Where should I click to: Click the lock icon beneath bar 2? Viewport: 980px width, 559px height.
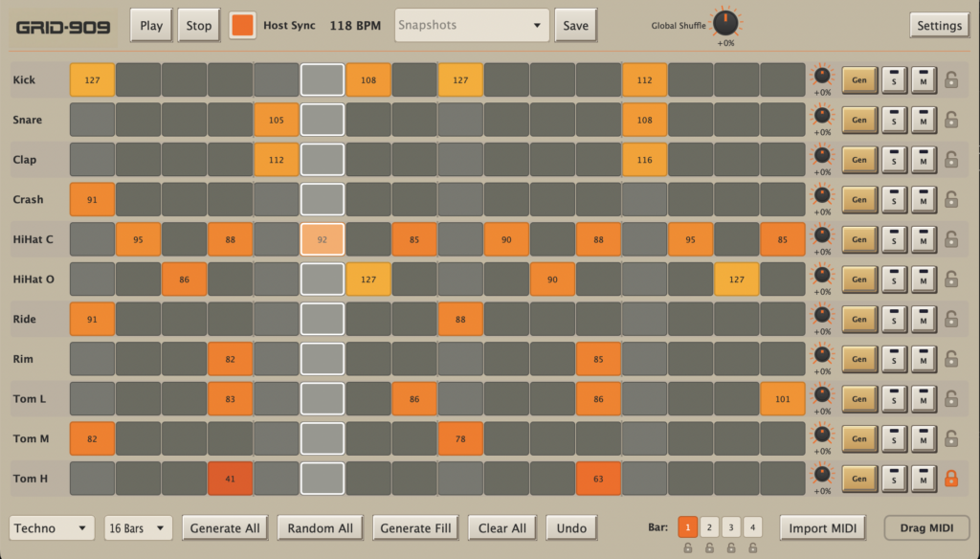(709, 548)
